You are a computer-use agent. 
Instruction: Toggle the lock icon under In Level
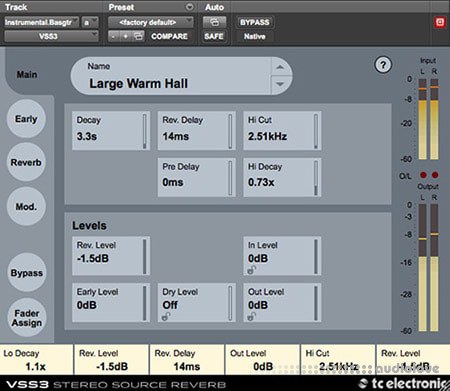[252, 270]
